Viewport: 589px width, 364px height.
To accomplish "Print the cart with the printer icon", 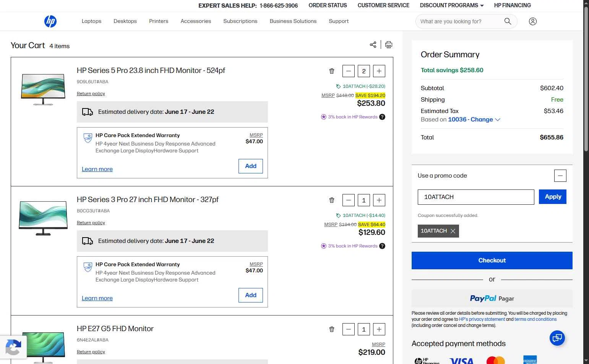I will pos(389,45).
